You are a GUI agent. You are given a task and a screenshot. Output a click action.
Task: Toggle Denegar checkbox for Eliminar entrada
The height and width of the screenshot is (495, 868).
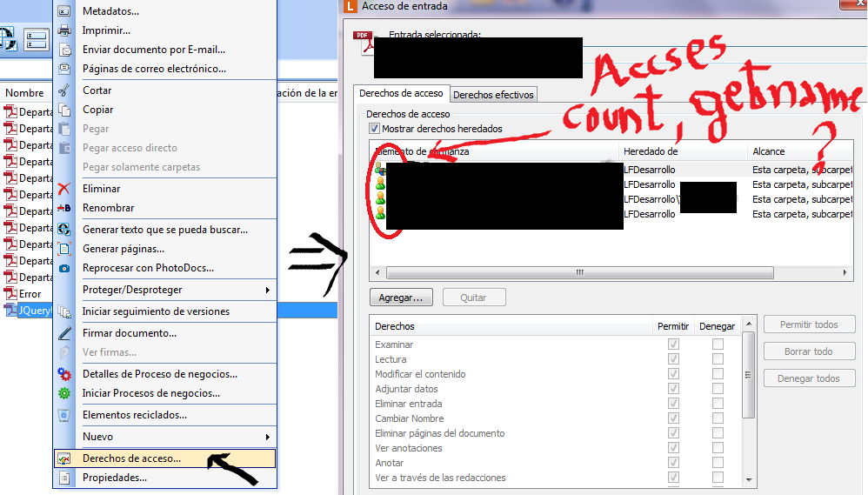coord(718,403)
